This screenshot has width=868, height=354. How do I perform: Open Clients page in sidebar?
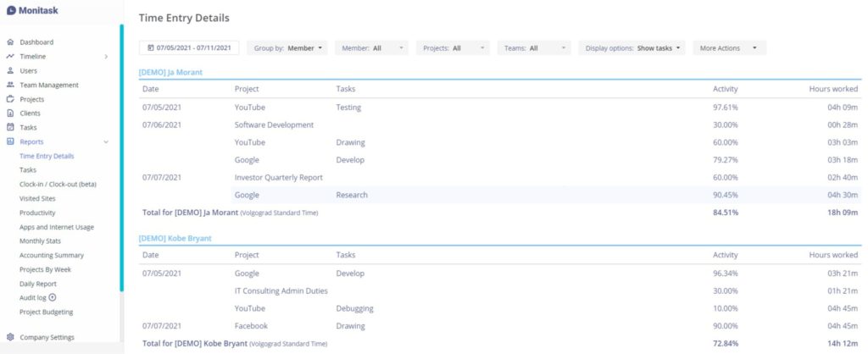tap(30, 113)
